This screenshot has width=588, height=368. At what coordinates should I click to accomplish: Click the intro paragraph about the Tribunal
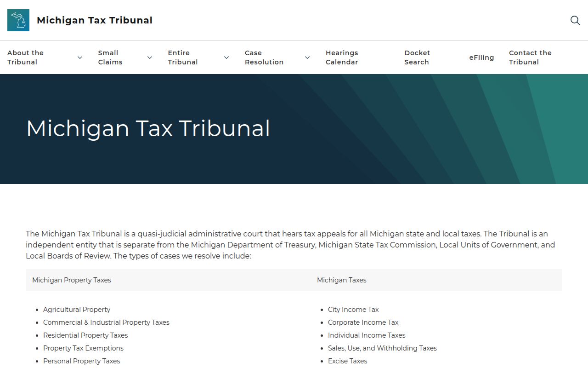pyautogui.click(x=290, y=245)
